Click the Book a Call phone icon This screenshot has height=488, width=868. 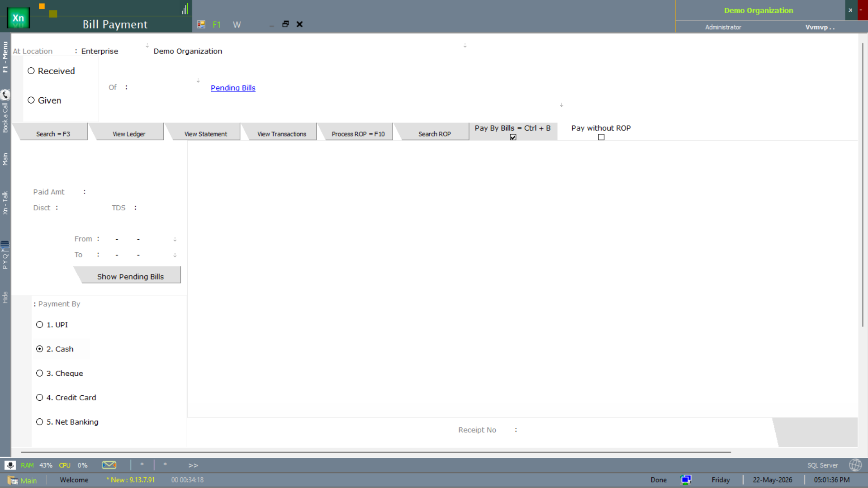(x=5, y=95)
